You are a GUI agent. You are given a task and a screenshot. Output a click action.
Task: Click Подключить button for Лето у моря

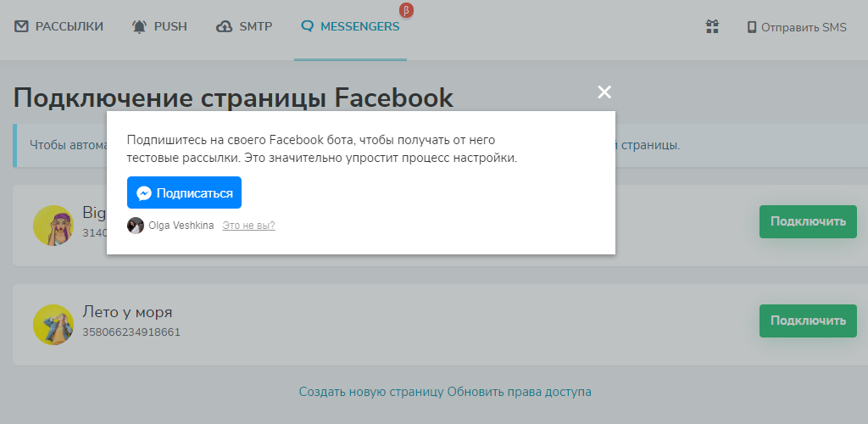[x=808, y=321]
